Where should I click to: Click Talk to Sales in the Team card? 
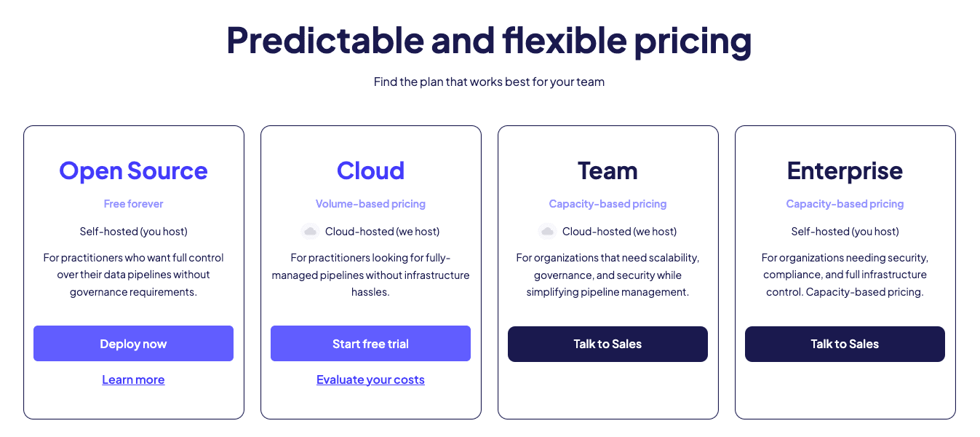[x=607, y=344]
